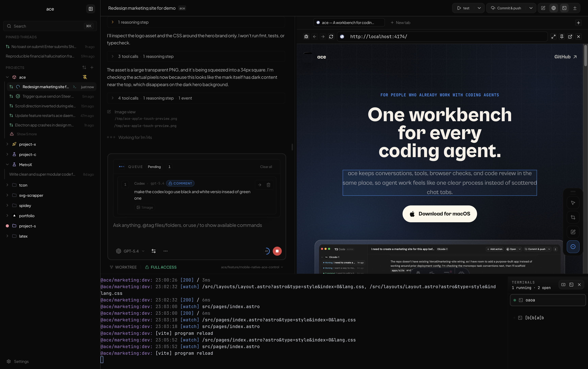Expand the project-x project

(7, 144)
